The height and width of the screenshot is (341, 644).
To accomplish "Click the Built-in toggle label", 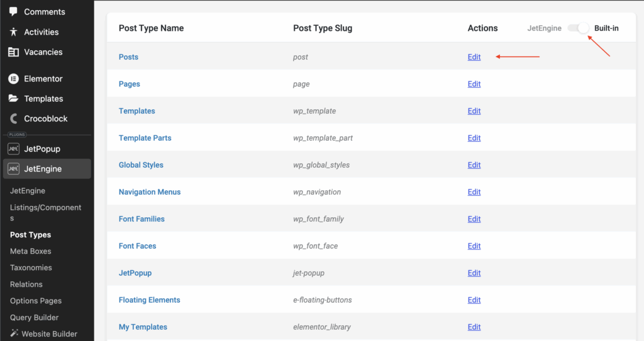I will click(606, 28).
